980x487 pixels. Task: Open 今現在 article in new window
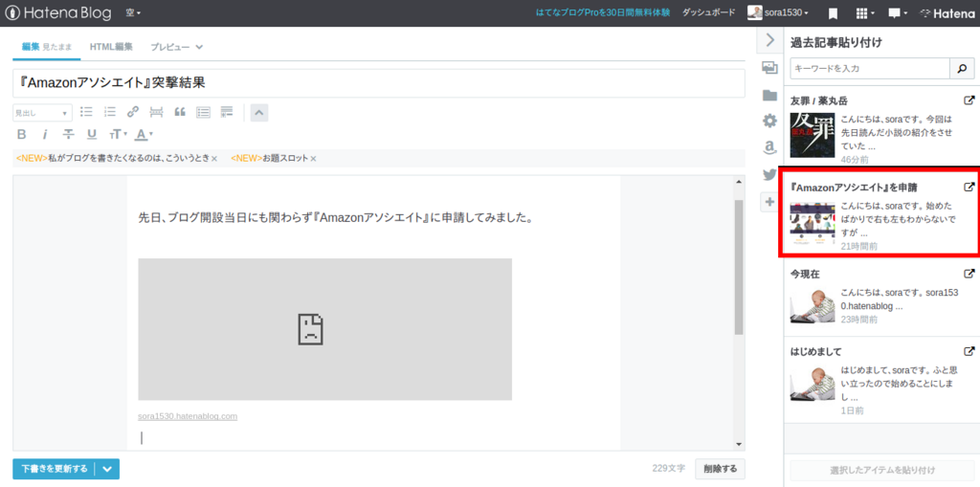click(x=969, y=274)
